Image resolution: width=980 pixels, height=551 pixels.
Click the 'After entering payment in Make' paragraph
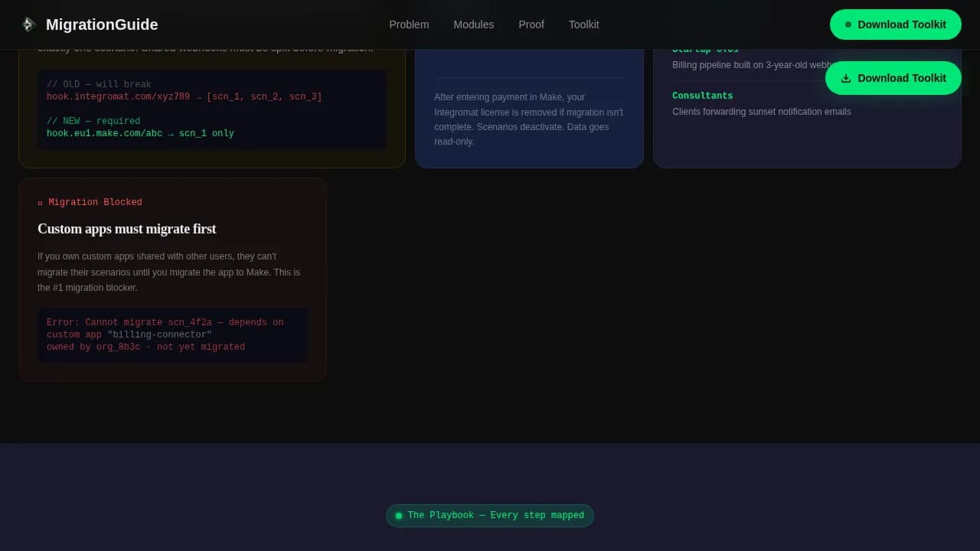529,119
